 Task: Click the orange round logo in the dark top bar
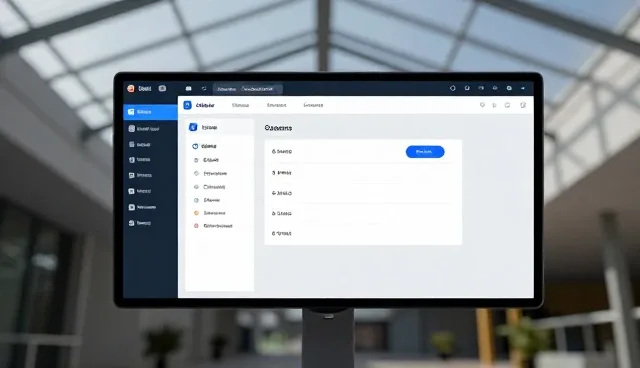pyautogui.click(x=131, y=89)
